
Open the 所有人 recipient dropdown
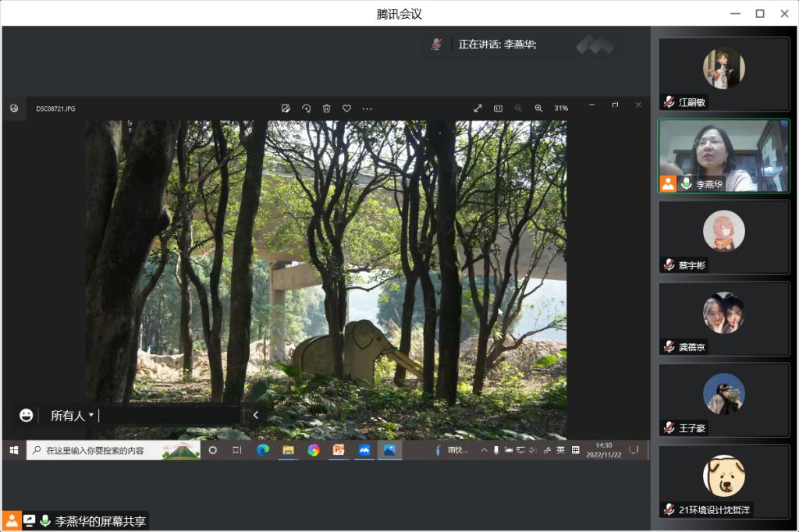point(72,416)
